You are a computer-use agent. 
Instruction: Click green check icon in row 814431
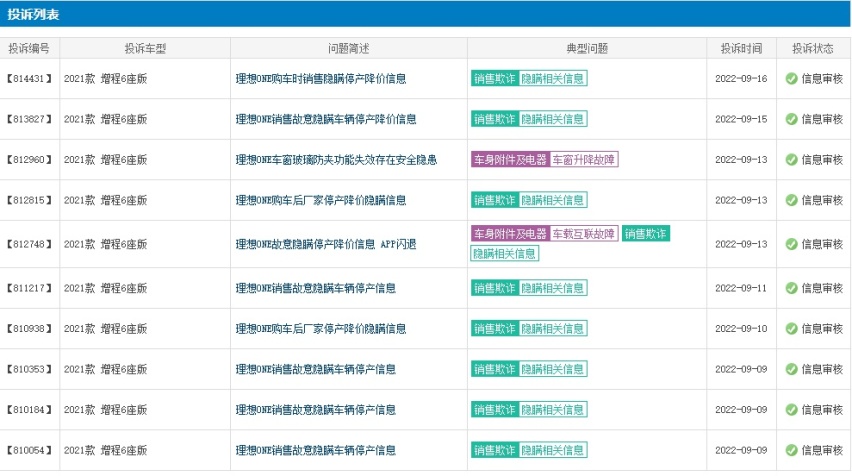tap(791, 79)
